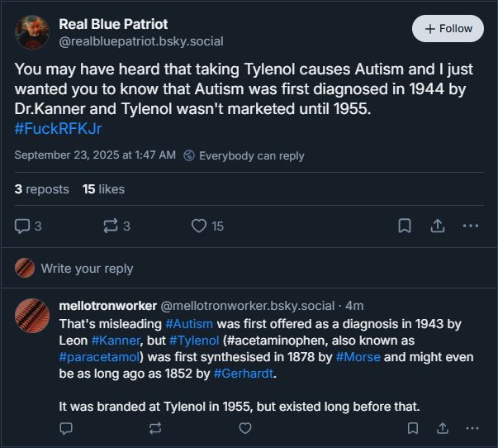The width and height of the screenshot is (498, 448).
Task: Open more options on mellotronworker's reply
Action: click(472, 428)
